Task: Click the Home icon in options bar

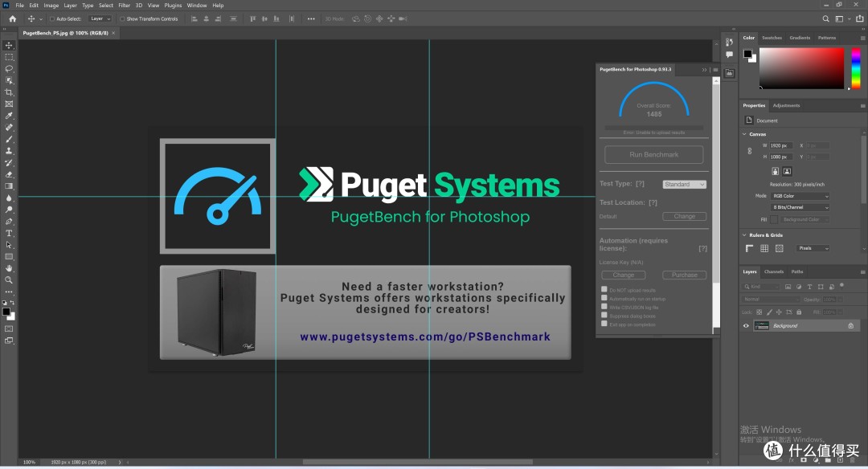Action: 12,18
